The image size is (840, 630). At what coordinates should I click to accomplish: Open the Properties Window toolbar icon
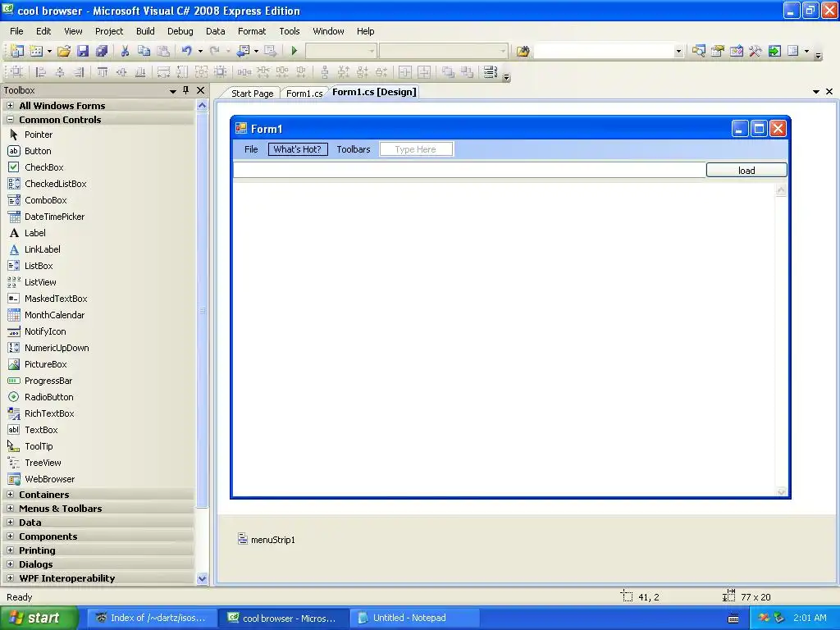(x=717, y=51)
